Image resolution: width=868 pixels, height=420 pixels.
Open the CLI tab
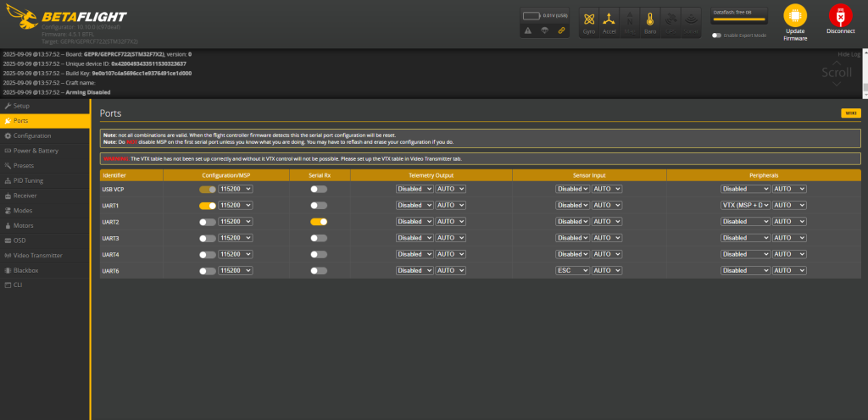coord(45,285)
